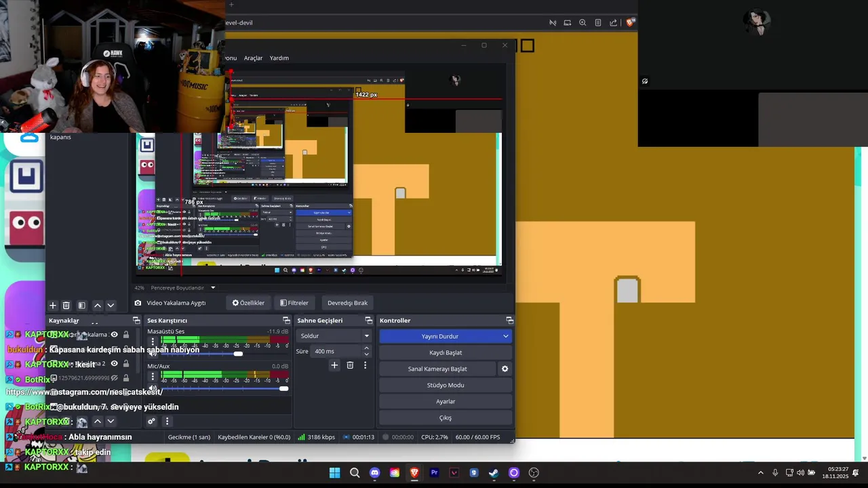This screenshot has height=488, width=868.
Task: Open the Windows Start button on the taskbar
Action: [x=334, y=472]
